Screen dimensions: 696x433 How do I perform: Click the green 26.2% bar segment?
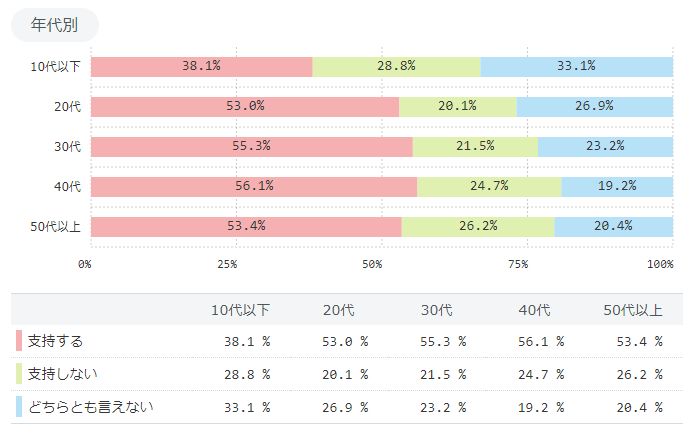point(478,226)
